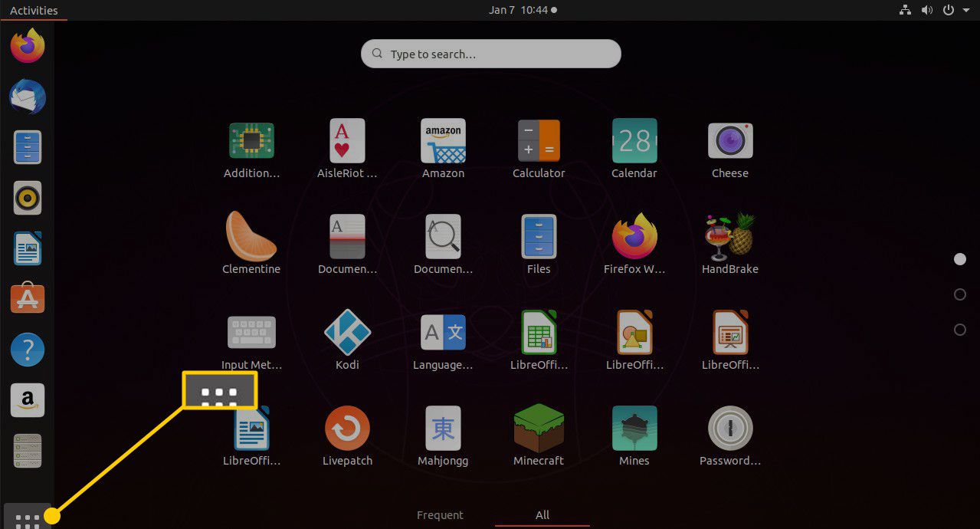Open the clock and calendar panel

(x=523, y=11)
